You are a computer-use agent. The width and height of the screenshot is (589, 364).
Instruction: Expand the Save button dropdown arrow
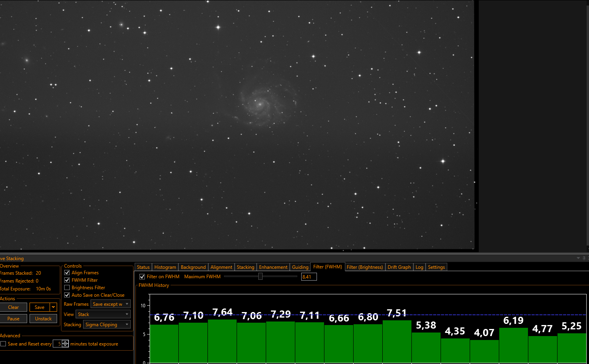pos(54,307)
